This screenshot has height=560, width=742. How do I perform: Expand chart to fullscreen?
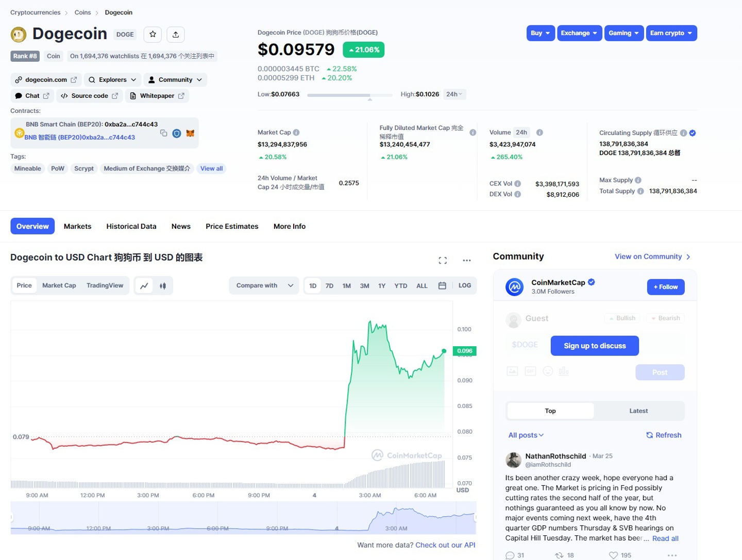(442, 260)
